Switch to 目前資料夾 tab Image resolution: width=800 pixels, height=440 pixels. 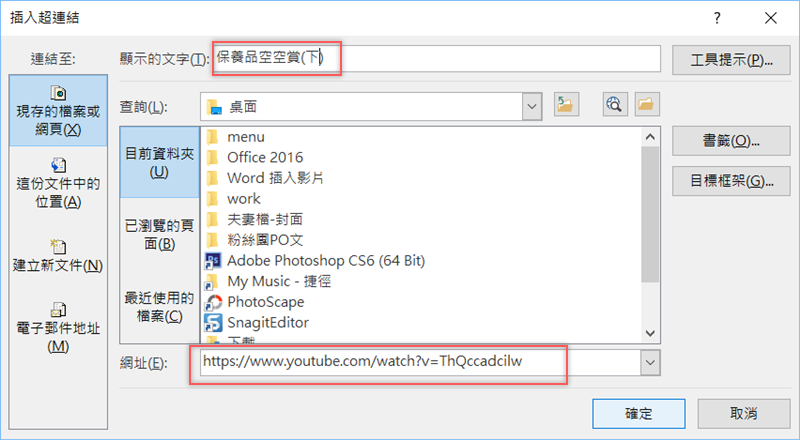point(159,162)
